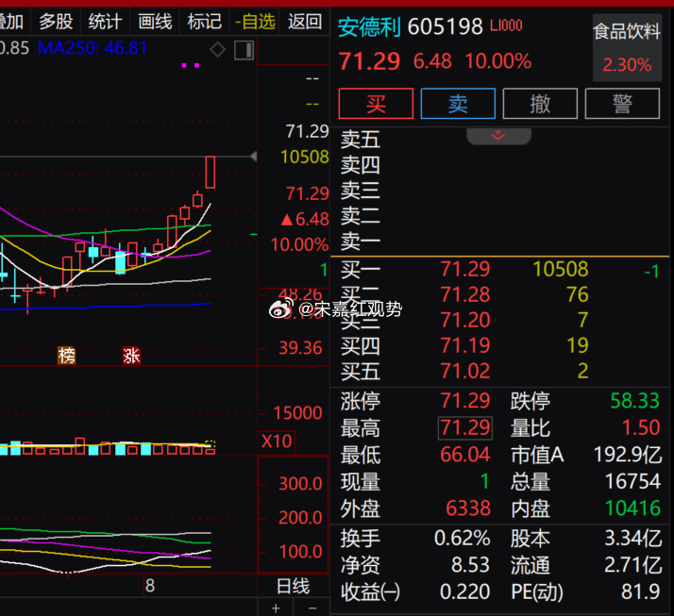Select 买五 bid price 71.02
This screenshot has height=616, width=674.
point(465,371)
